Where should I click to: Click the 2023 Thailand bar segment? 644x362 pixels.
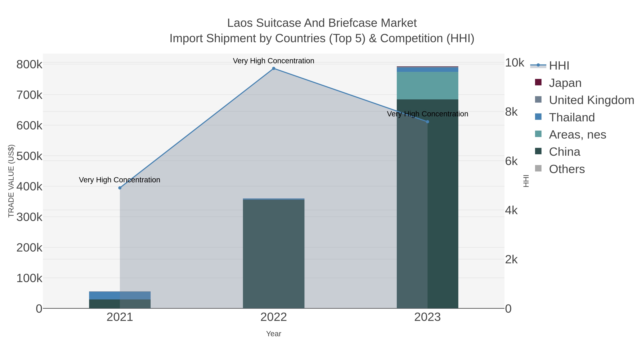(428, 70)
